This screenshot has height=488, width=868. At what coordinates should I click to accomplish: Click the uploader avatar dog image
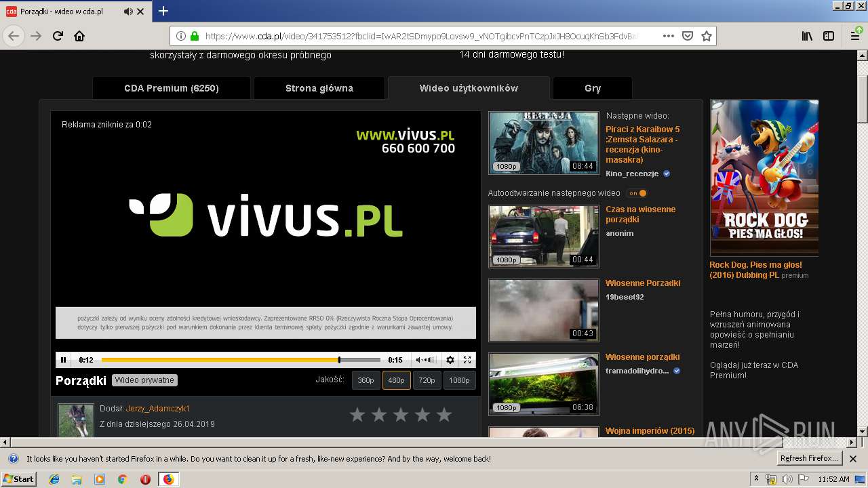point(75,420)
